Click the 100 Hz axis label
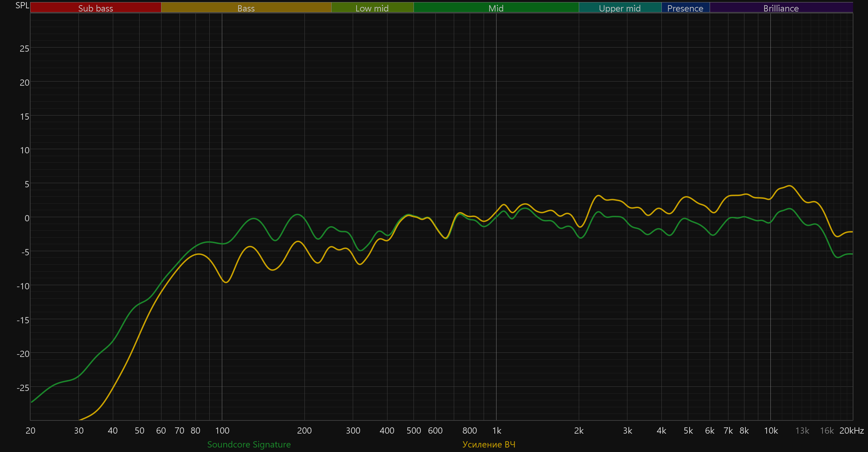Image resolution: width=868 pixels, height=452 pixels. [x=222, y=430]
